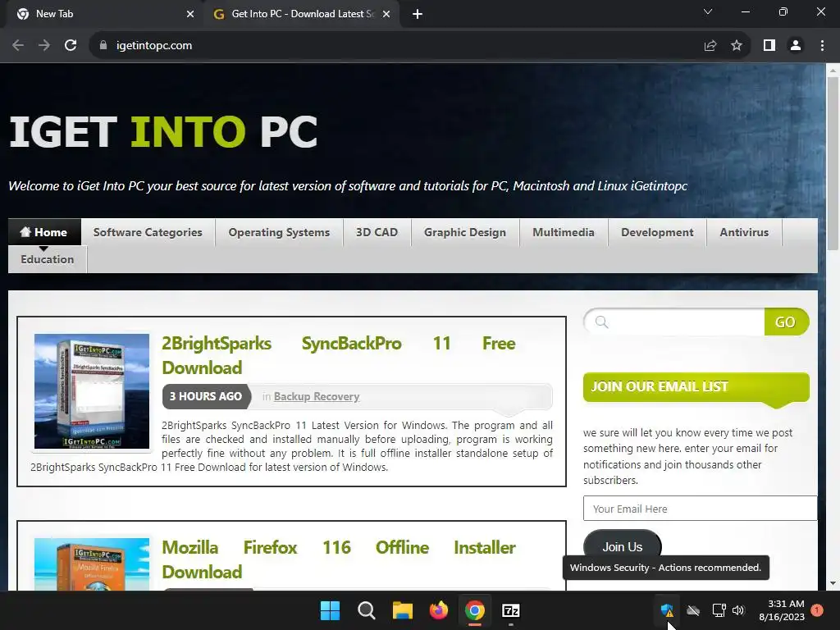Click the OneDrive cloud tray icon

click(x=693, y=610)
